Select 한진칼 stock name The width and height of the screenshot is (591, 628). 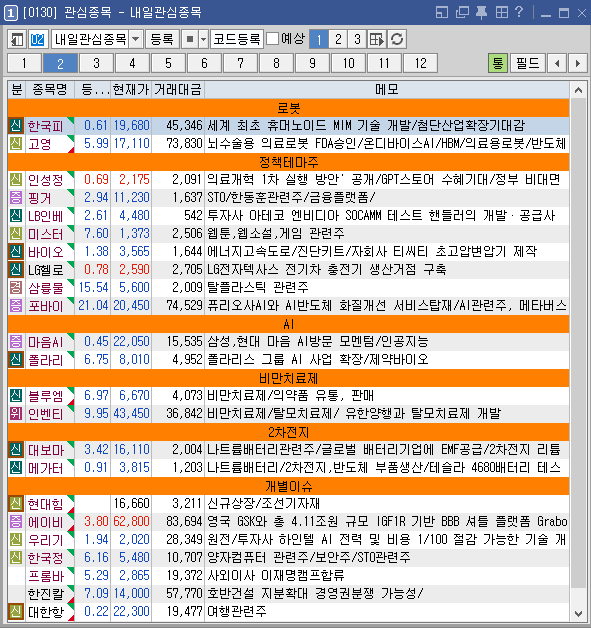pos(45,594)
